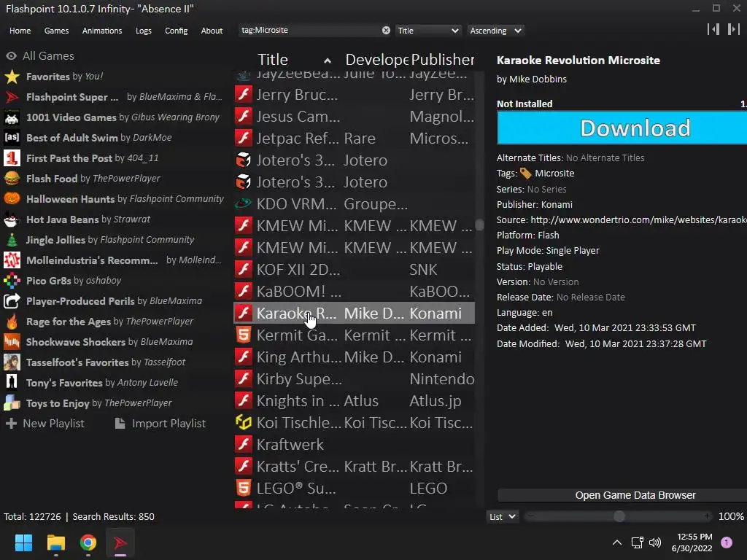Click the icon beside KDO VRM... row
The width and height of the screenshot is (747, 560).
(244, 204)
